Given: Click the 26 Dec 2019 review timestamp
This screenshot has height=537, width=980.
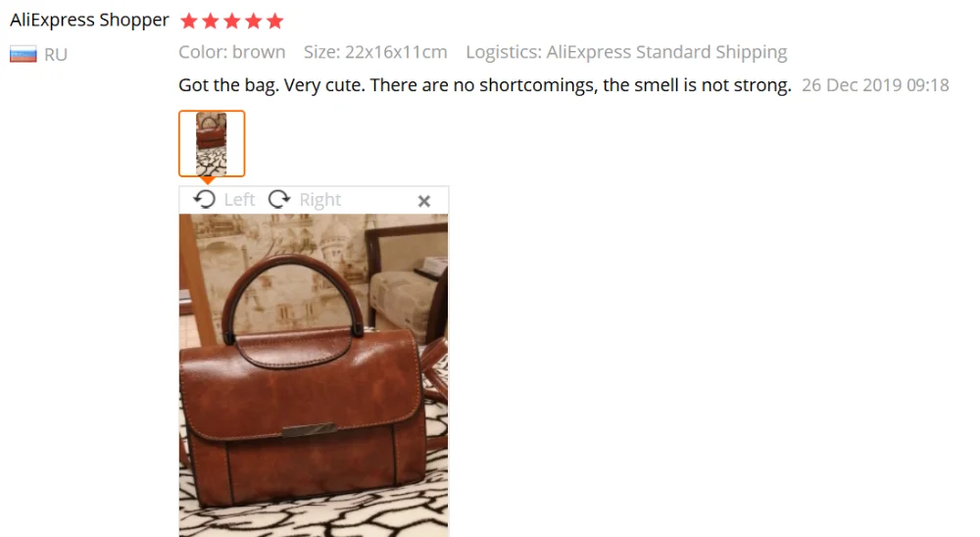Looking at the screenshot, I should [875, 85].
